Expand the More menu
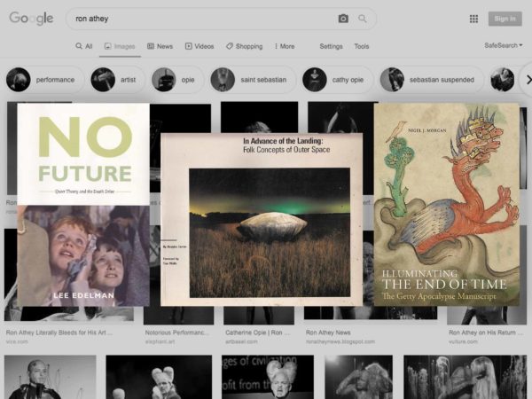The height and width of the screenshot is (399, 532). point(285,46)
